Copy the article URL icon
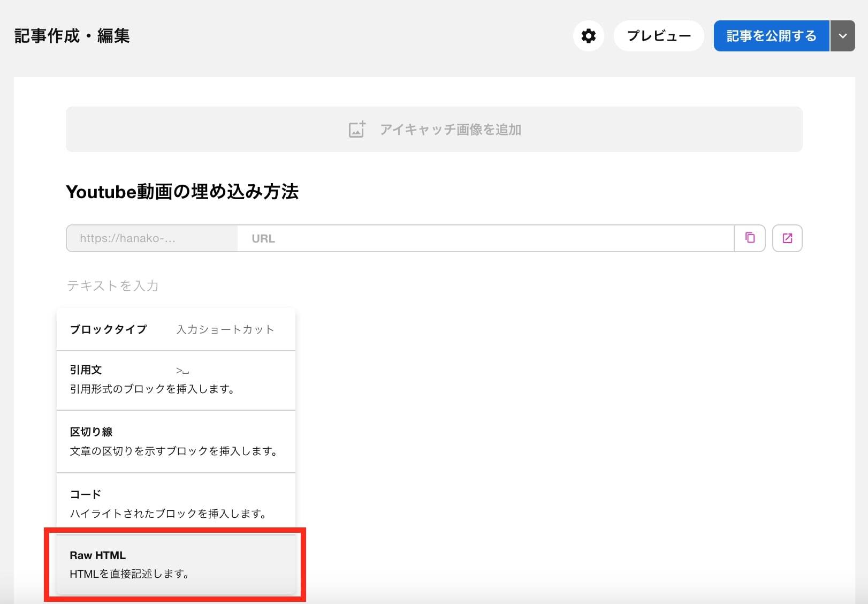The height and width of the screenshot is (604, 868). pyautogui.click(x=750, y=238)
